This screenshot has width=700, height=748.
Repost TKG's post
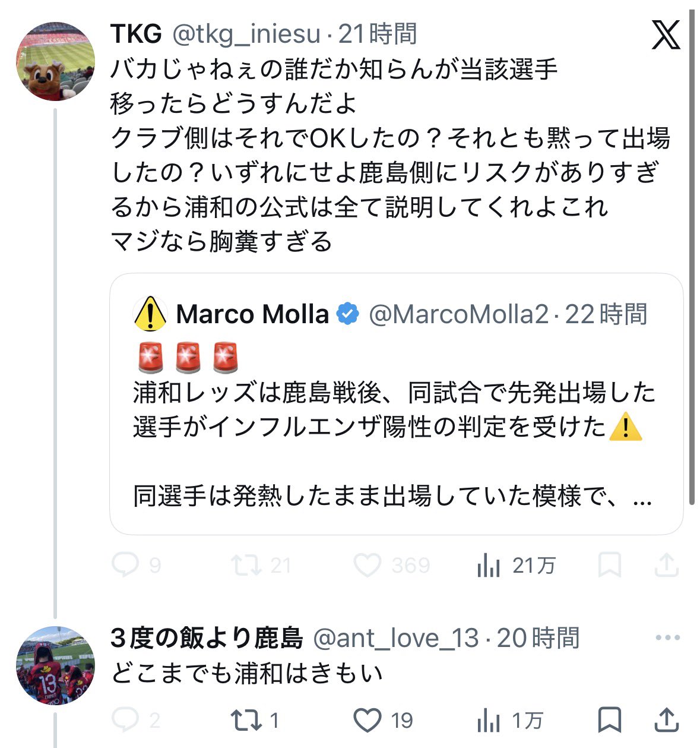(246, 565)
